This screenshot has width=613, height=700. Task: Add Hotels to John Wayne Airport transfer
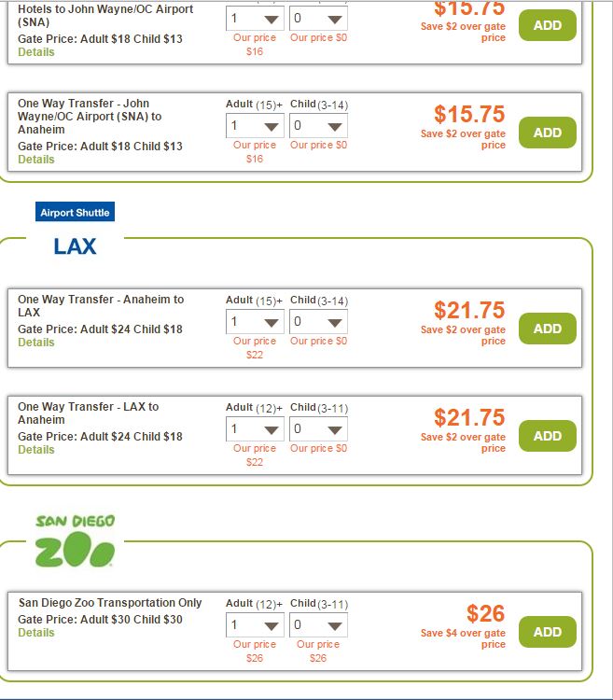[547, 25]
